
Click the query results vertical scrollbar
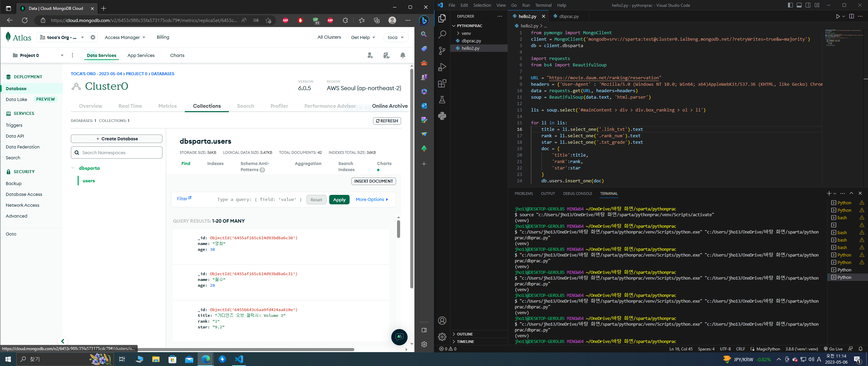click(398, 229)
